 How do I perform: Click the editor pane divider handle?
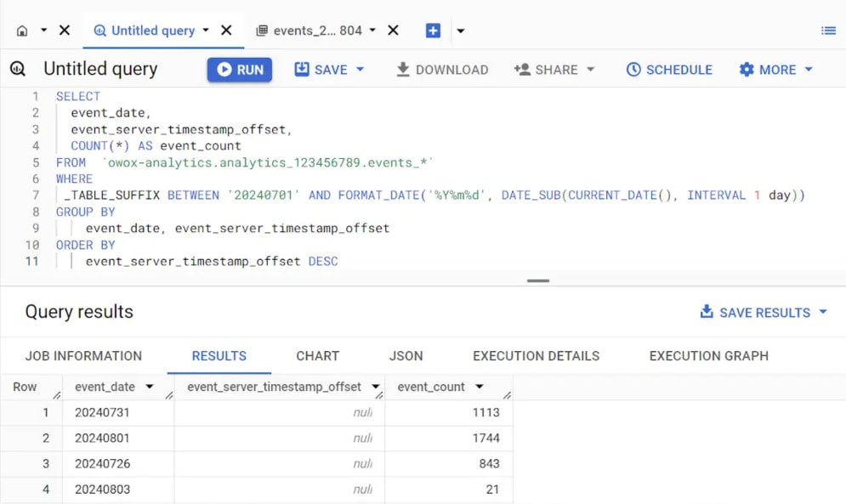(538, 280)
